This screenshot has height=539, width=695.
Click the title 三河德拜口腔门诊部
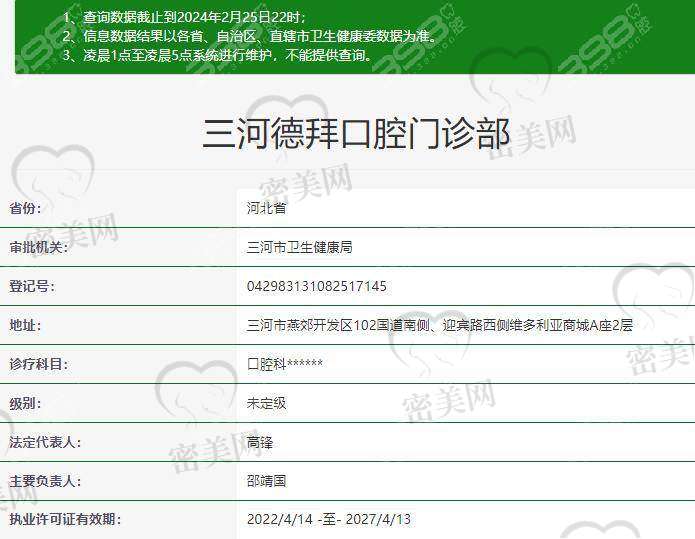[355, 133]
